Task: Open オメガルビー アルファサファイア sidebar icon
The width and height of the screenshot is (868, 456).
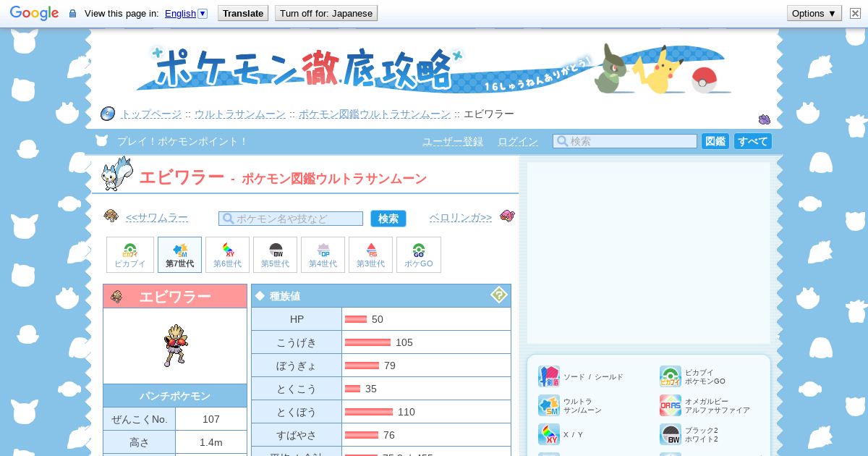Action: coord(671,405)
